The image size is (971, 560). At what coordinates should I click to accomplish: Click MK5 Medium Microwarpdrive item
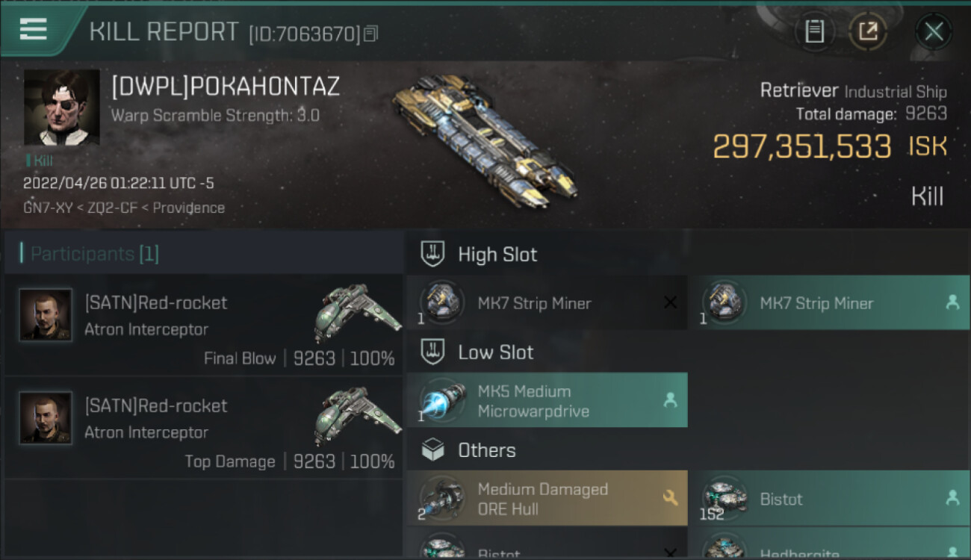click(547, 401)
